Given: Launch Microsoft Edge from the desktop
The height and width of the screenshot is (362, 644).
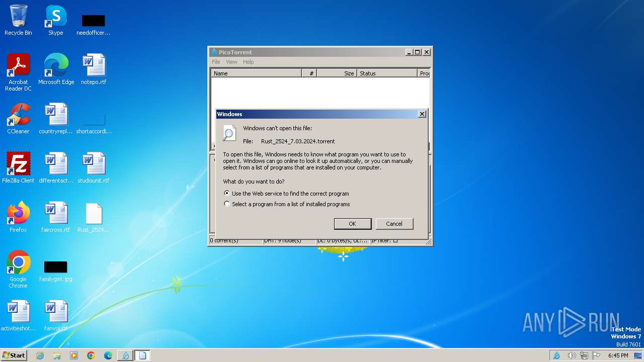Looking at the screenshot, I should pyautogui.click(x=56, y=69).
